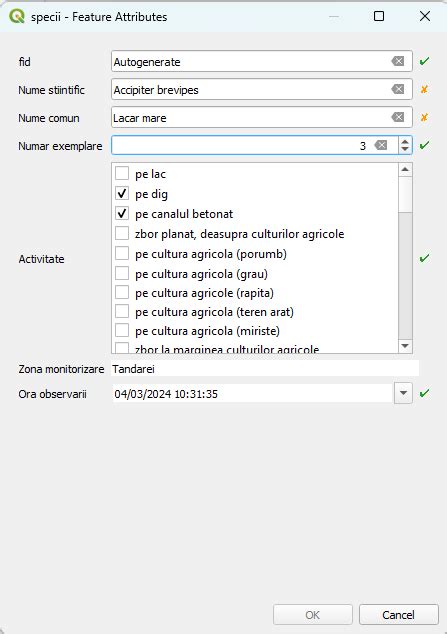
Task: Close the Feature Attributes dialog
Action: pos(425,16)
